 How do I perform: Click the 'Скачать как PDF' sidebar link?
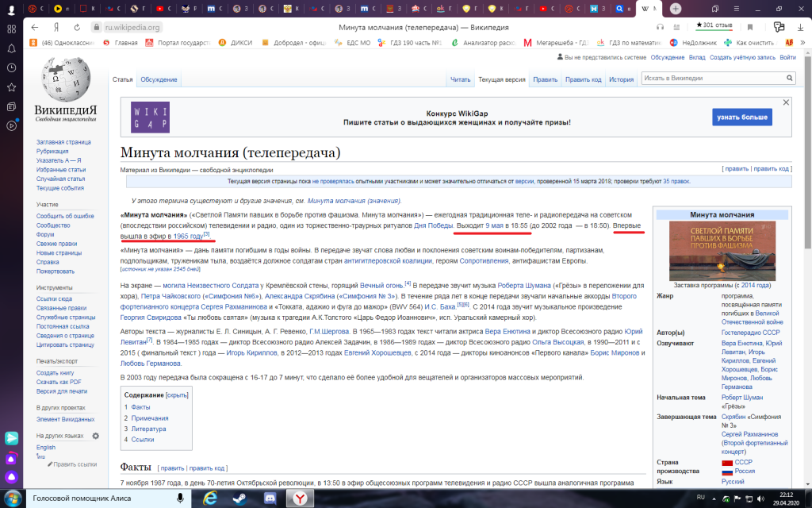59,382
